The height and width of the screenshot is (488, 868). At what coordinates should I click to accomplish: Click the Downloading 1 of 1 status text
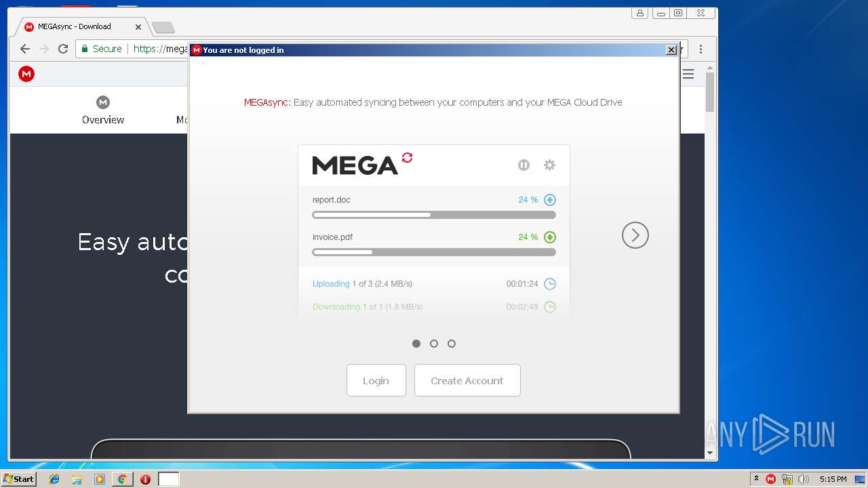pyautogui.click(x=368, y=307)
